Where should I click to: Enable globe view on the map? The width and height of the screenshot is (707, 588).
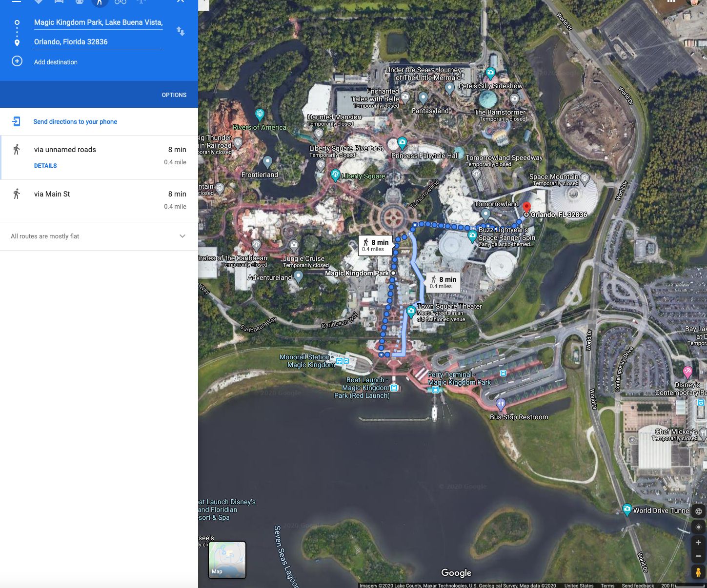(698, 511)
